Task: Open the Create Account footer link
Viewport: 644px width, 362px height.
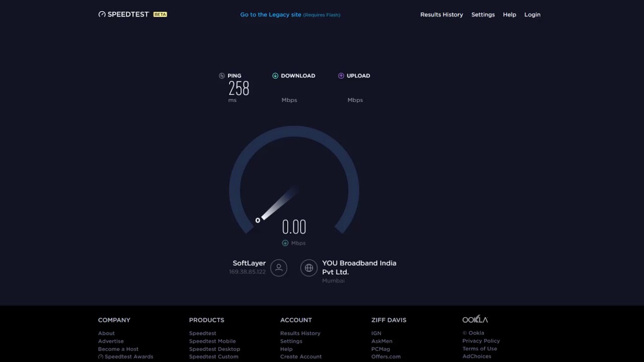Action: pos(301,356)
